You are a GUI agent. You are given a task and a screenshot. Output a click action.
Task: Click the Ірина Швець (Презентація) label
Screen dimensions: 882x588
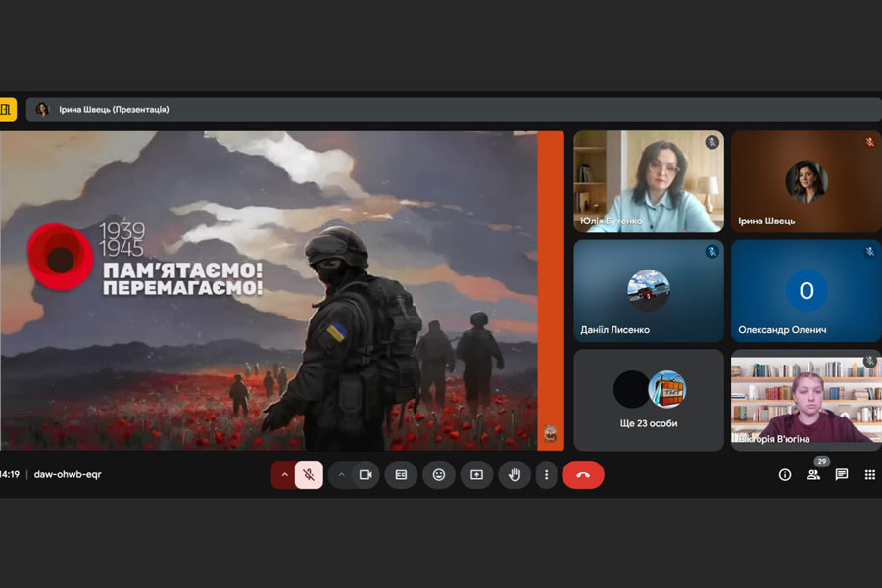coord(114,109)
